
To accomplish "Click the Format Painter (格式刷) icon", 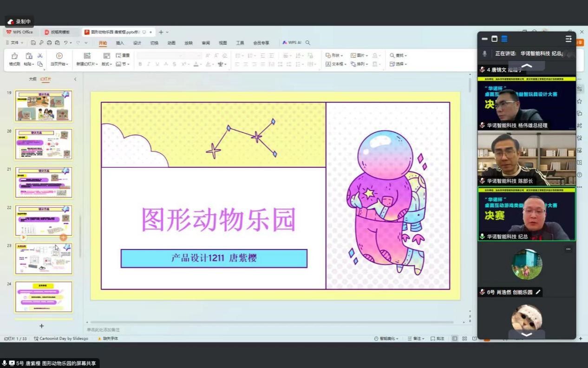I will coord(14,56).
